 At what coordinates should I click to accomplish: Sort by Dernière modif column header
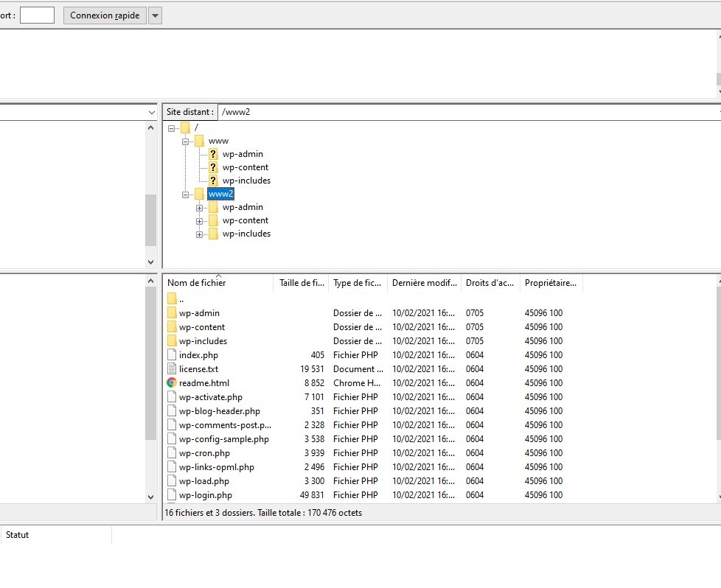tap(424, 283)
